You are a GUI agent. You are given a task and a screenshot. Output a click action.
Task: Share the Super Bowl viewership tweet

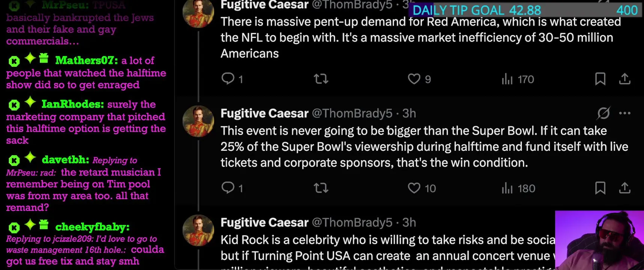point(625,188)
